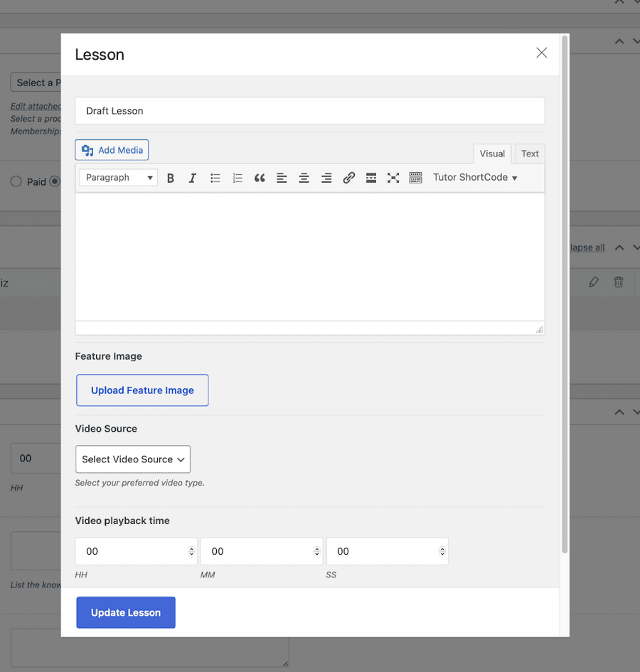Image resolution: width=640 pixels, height=672 pixels.
Task: Insert a bulleted list
Action: [215, 178]
